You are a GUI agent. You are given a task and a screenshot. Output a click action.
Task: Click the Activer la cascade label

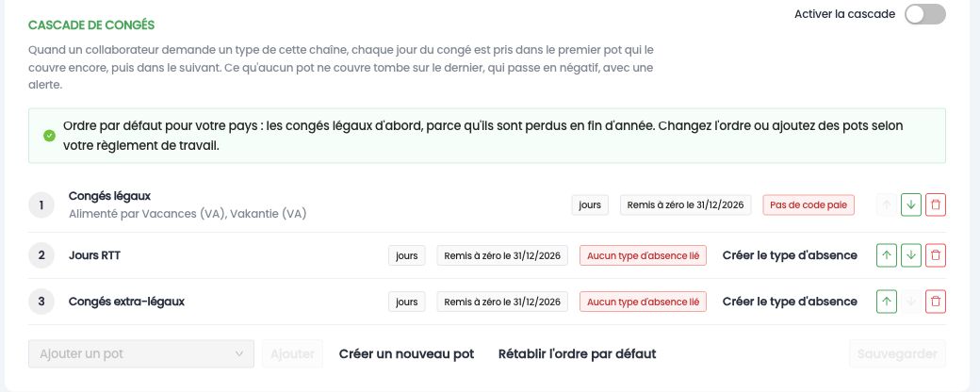click(x=845, y=14)
